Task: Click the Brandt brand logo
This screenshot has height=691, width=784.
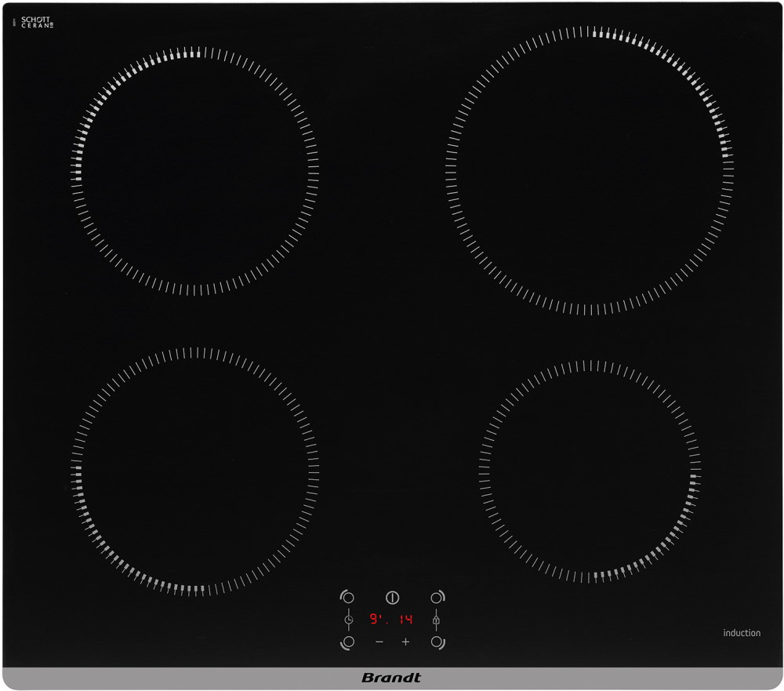Action: pyautogui.click(x=391, y=678)
